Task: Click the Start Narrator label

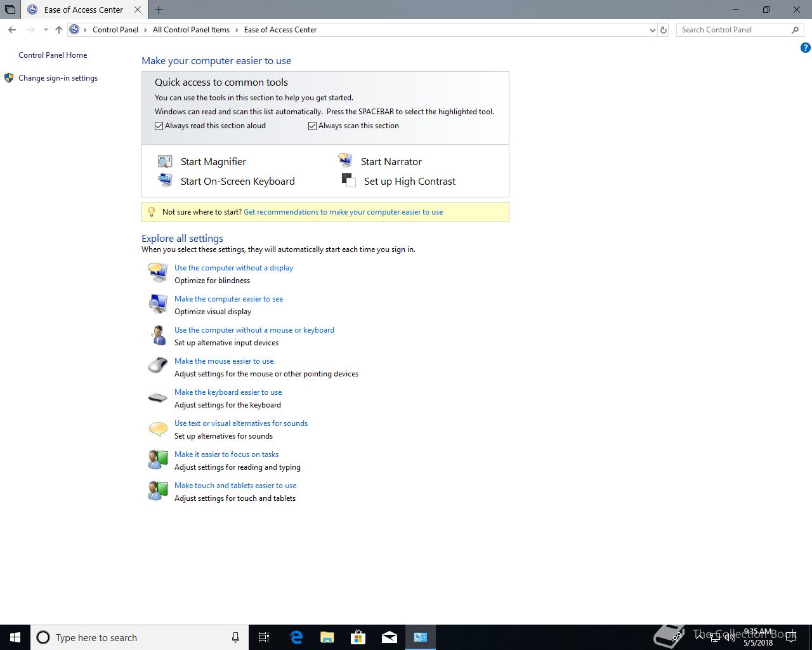Action: click(x=391, y=162)
